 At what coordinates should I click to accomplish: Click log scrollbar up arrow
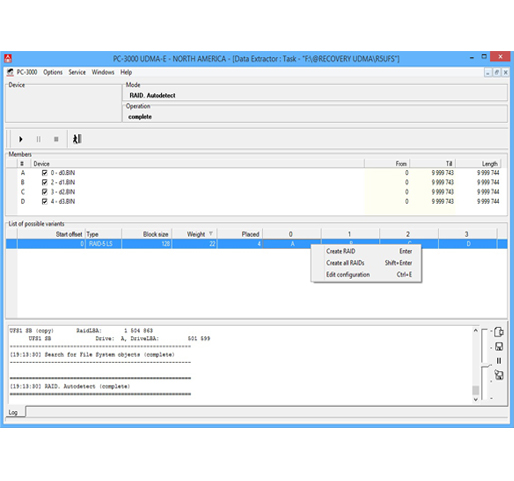tap(475, 331)
